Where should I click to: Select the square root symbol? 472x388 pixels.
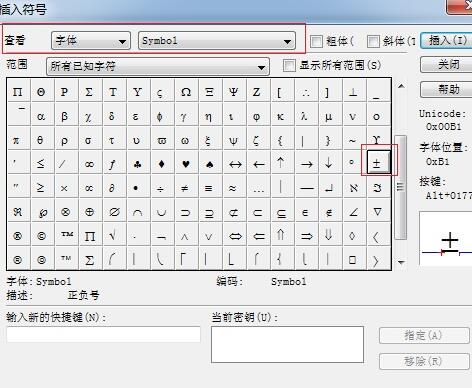coord(113,236)
